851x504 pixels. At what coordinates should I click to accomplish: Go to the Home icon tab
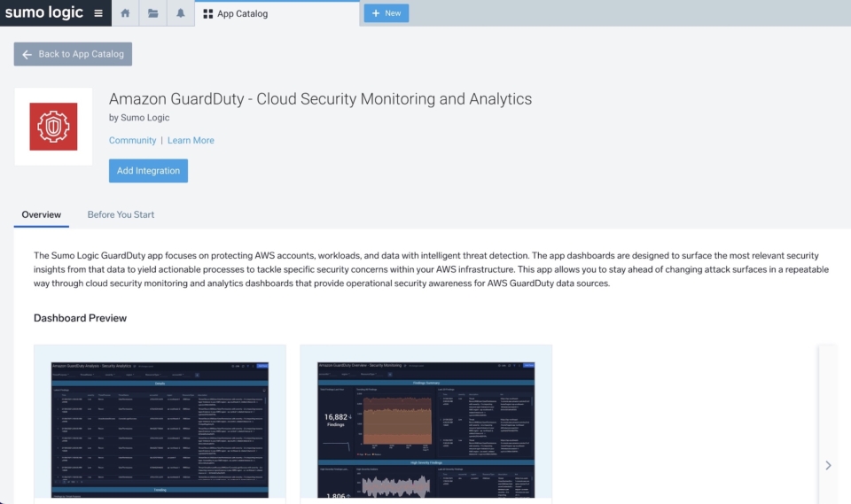125,13
